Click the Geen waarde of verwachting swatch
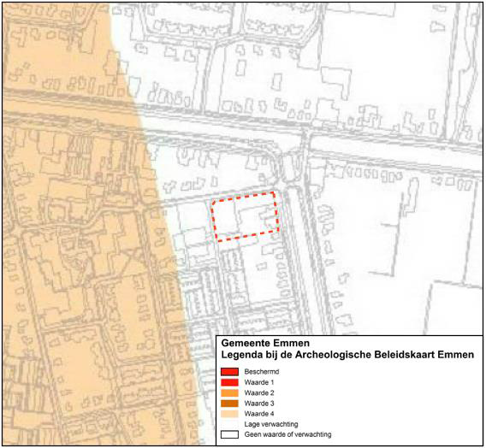The height and width of the screenshot is (448, 486). pyautogui.click(x=229, y=434)
